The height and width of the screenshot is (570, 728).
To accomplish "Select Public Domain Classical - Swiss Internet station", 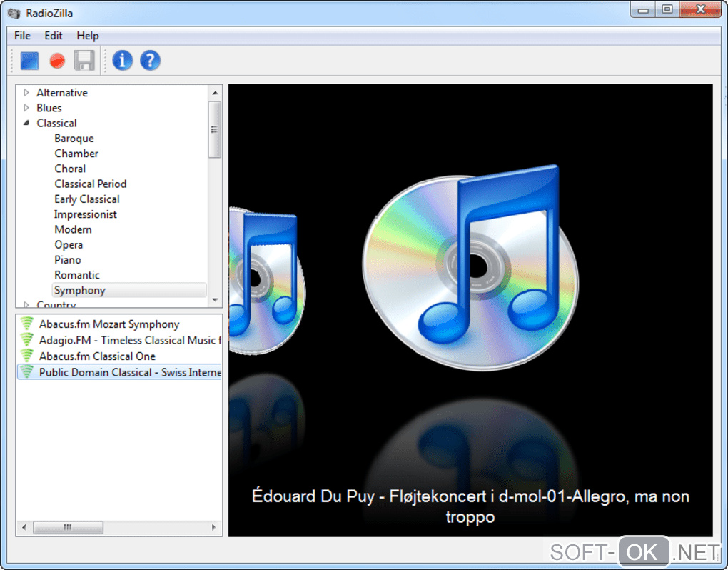I will [x=120, y=371].
